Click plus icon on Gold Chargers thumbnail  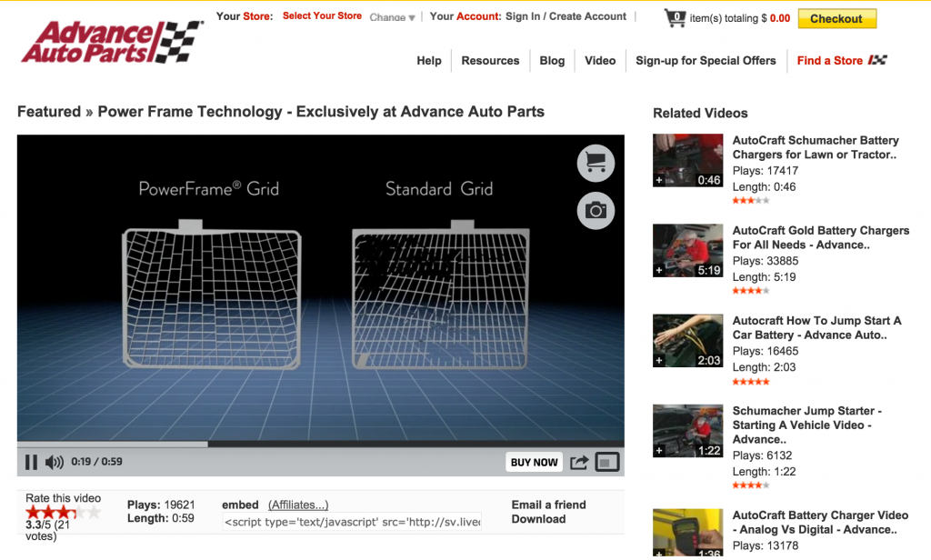coord(659,270)
